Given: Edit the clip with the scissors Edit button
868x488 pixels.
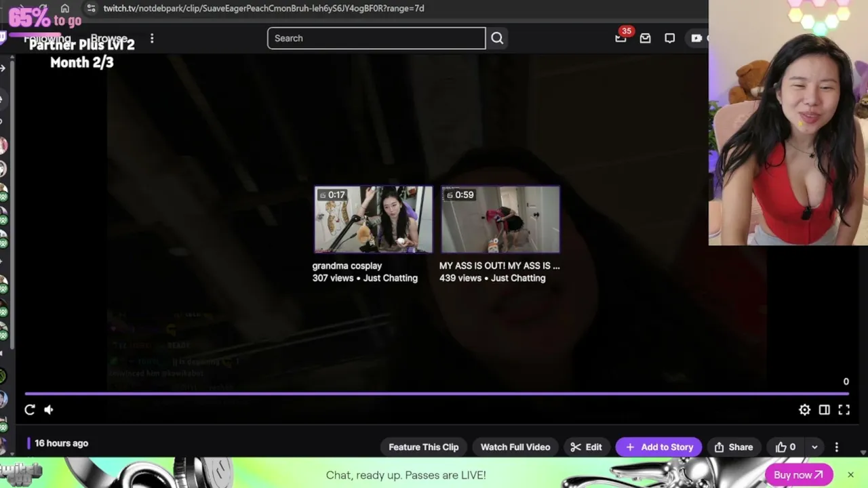Looking at the screenshot, I should click(x=587, y=447).
